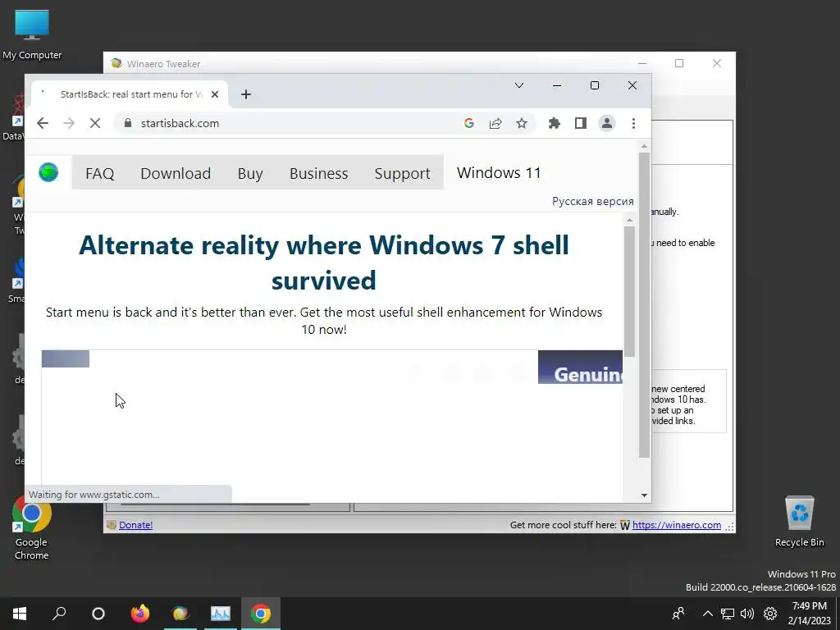Open the Google Chrome desktop shortcut

[32, 528]
